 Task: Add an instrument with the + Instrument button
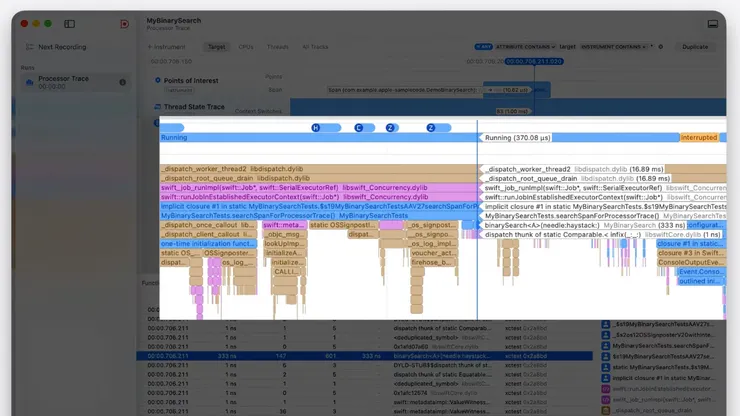tap(166, 47)
